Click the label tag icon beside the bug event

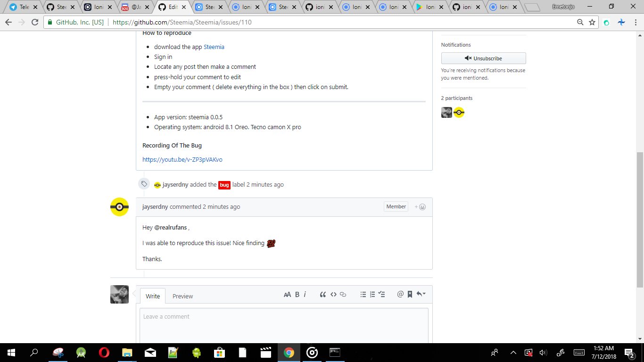click(144, 184)
